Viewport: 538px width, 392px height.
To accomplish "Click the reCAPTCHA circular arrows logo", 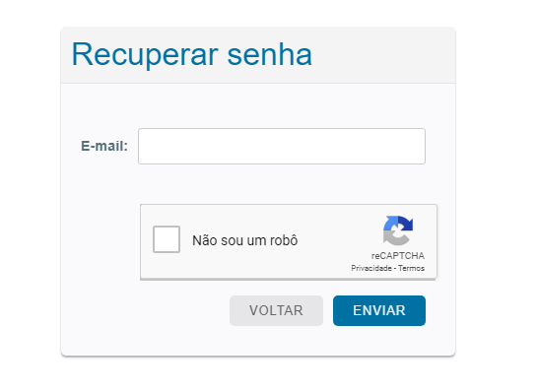I will tap(398, 230).
